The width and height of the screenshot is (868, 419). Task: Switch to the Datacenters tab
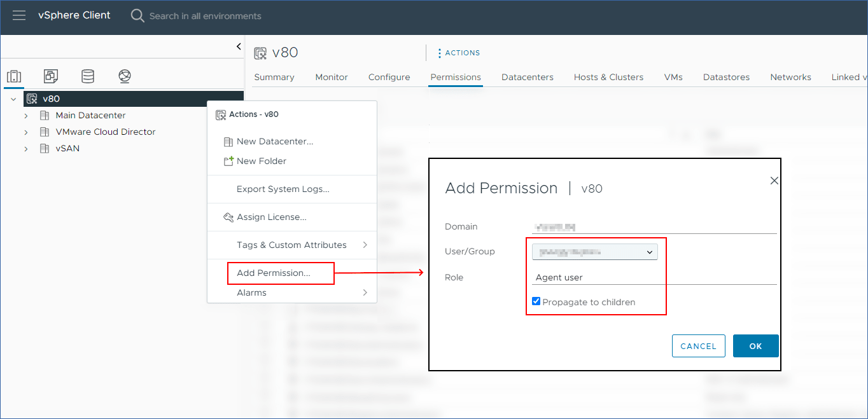click(x=527, y=77)
